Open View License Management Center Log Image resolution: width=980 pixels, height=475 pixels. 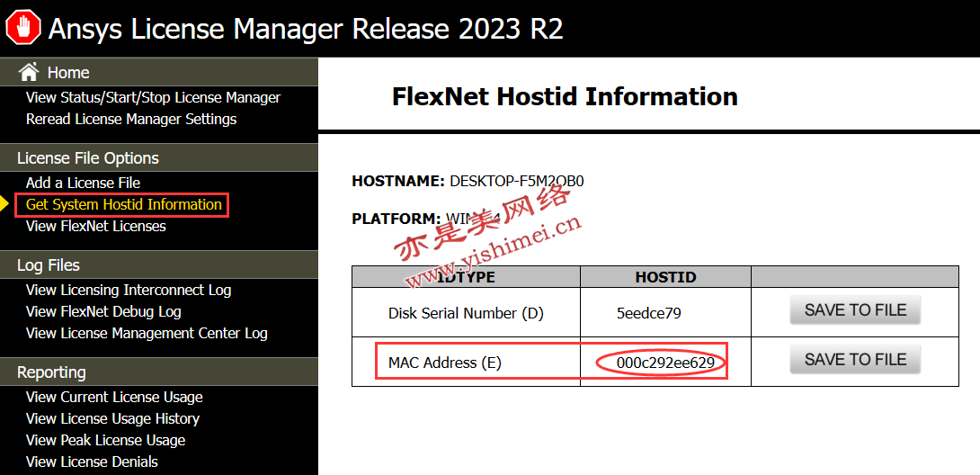[x=147, y=333]
